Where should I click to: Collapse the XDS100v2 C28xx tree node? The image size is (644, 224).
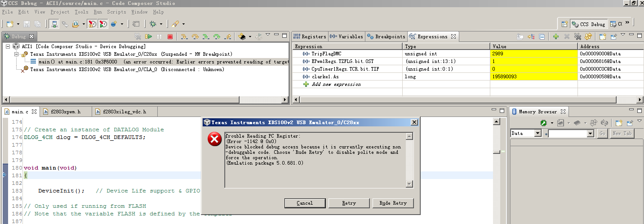click(x=16, y=54)
